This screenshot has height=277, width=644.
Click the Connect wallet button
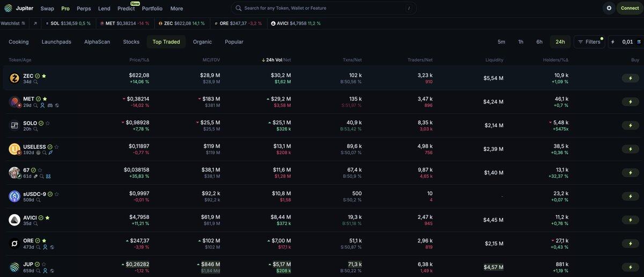[630, 8]
